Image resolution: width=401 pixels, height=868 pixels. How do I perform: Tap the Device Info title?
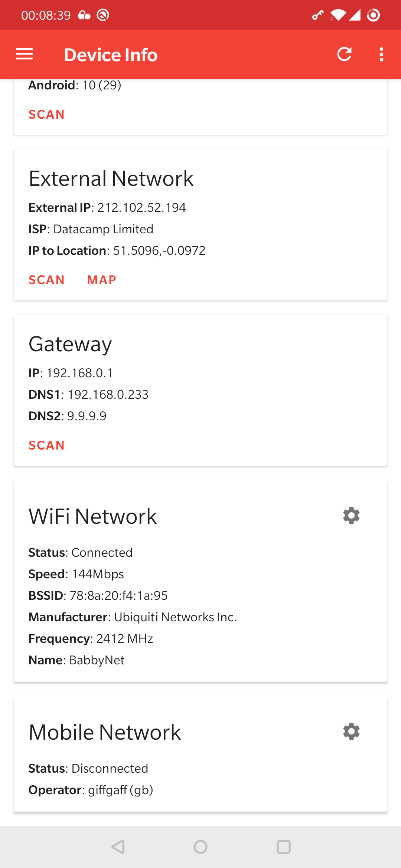(111, 55)
